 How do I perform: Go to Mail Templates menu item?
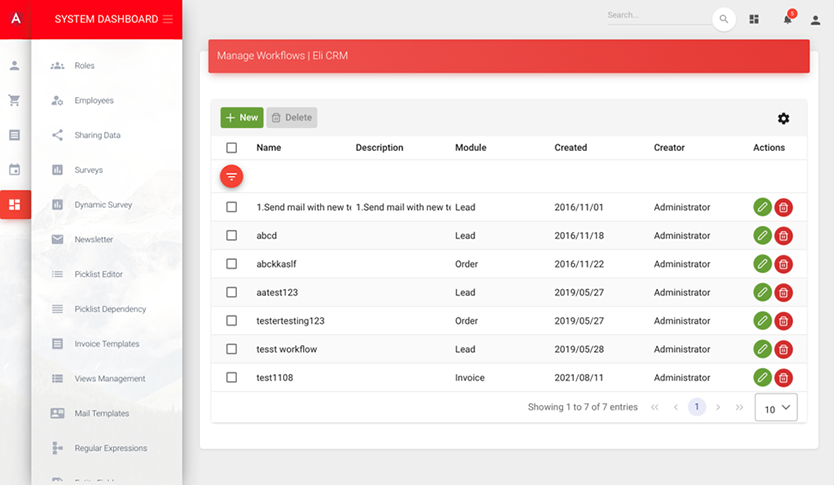(101, 413)
